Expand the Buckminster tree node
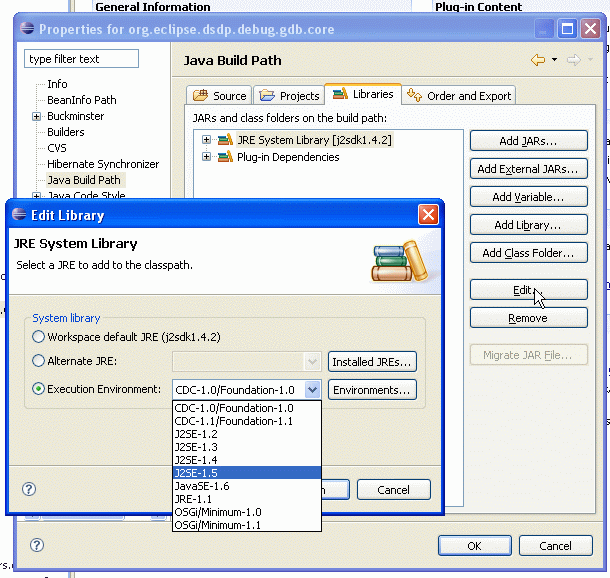This screenshot has height=578, width=610. click(x=36, y=116)
